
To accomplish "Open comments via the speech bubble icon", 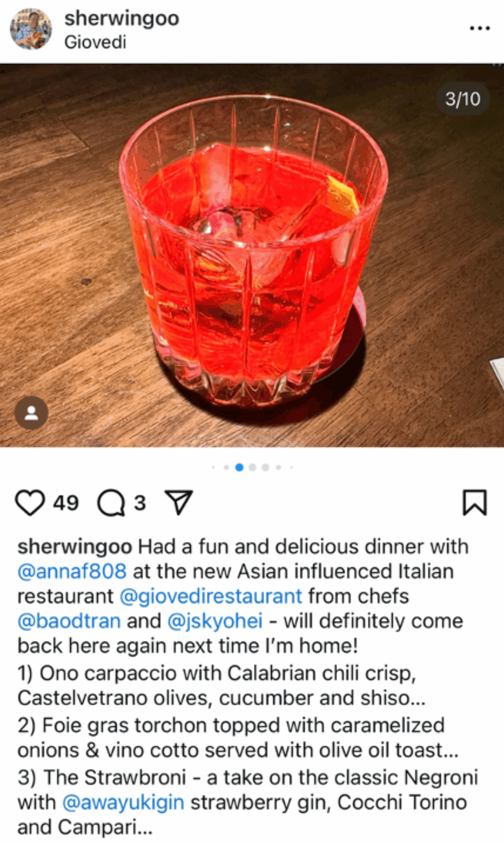I will point(111,503).
